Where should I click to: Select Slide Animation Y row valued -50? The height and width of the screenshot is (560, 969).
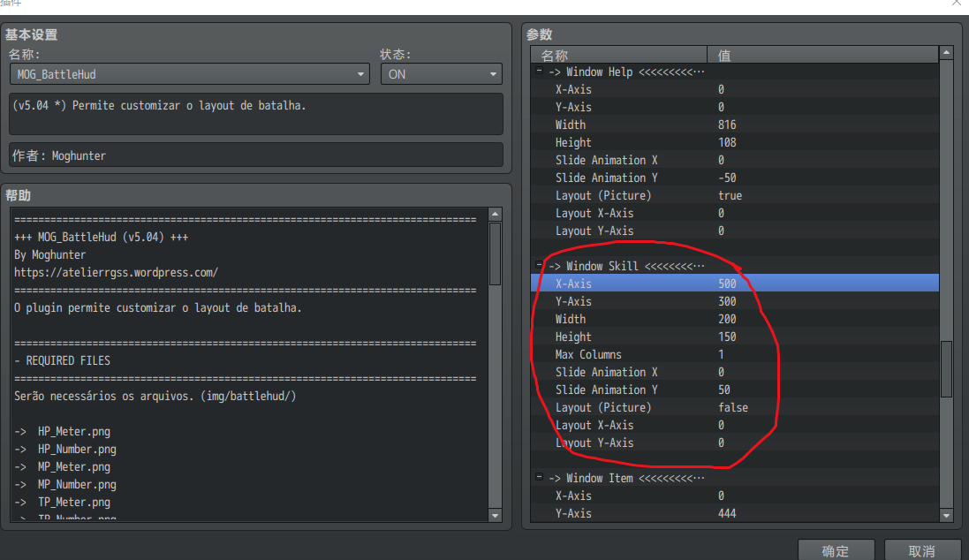(735, 178)
